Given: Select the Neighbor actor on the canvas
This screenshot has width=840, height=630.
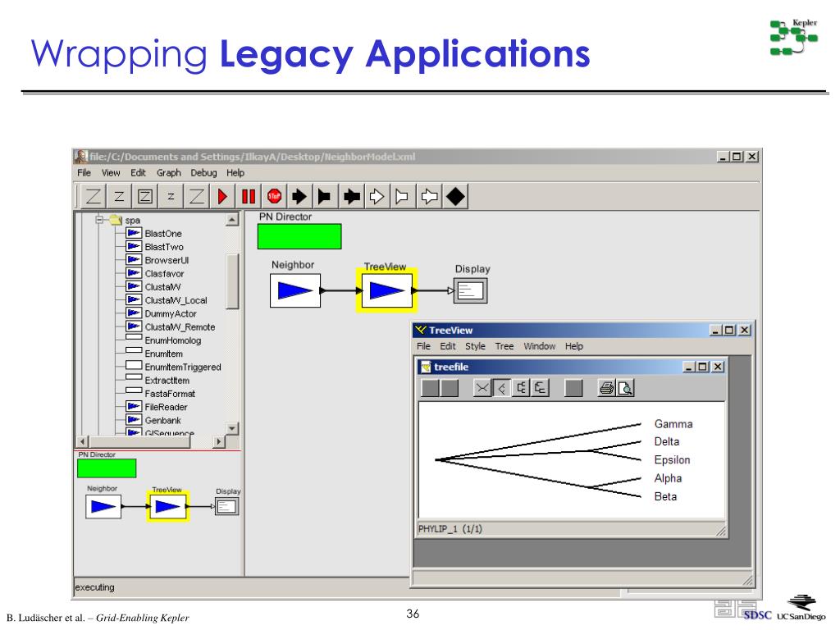Looking at the screenshot, I should [295, 290].
